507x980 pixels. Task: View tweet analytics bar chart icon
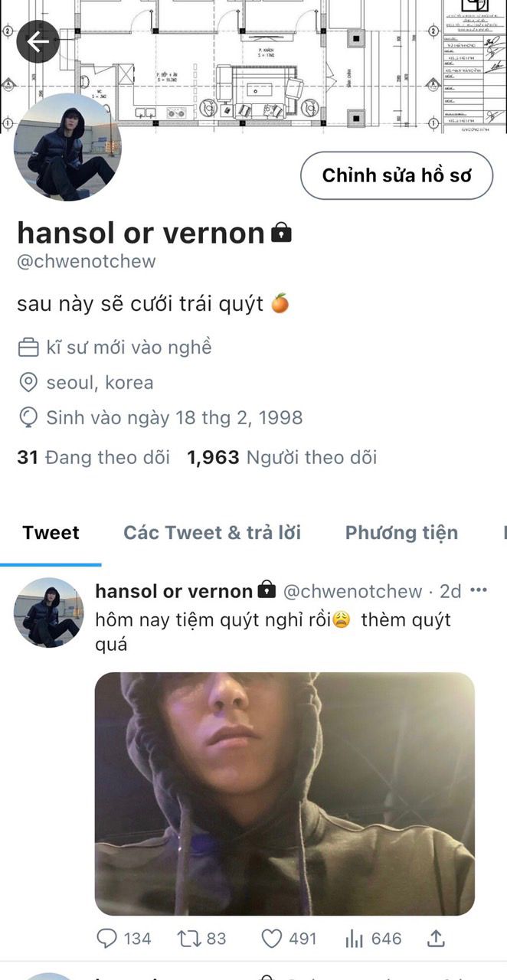pyautogui.click(x=355, y=938)
